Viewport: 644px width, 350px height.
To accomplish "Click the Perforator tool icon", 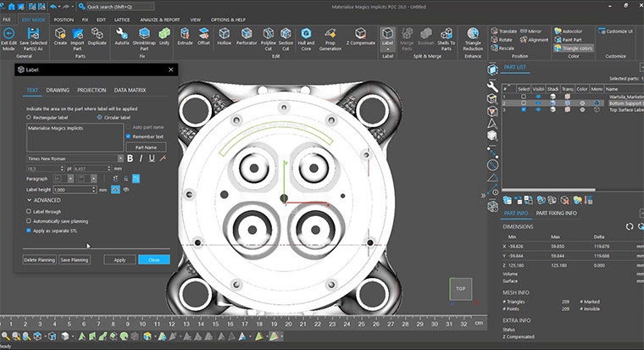I will click(248, 36).
